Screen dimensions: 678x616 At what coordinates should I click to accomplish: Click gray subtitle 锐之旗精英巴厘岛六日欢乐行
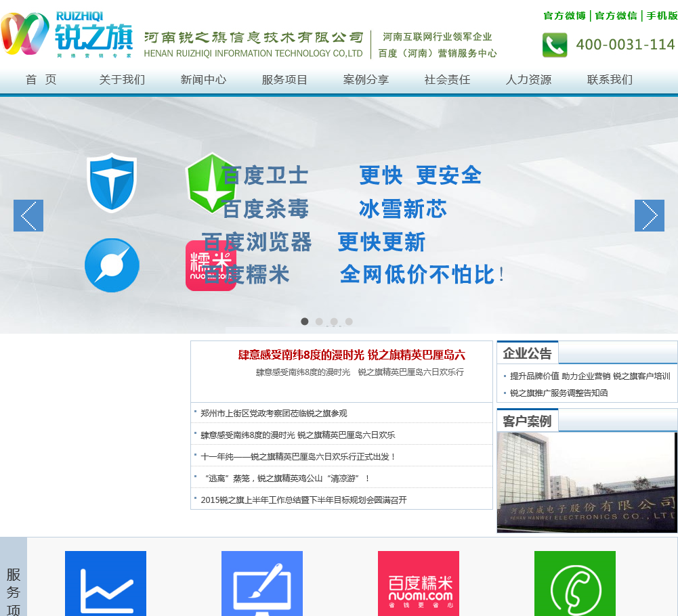tap(410, 372)
